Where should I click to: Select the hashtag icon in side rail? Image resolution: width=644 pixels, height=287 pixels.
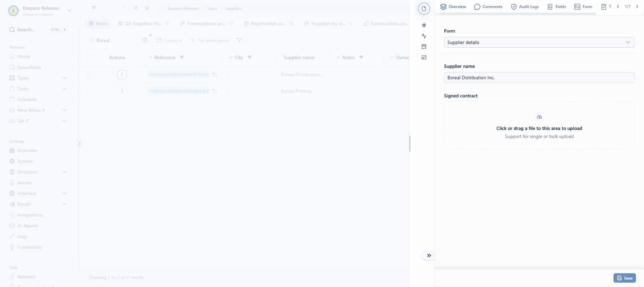pyautogui.click(x=424, y=25)
